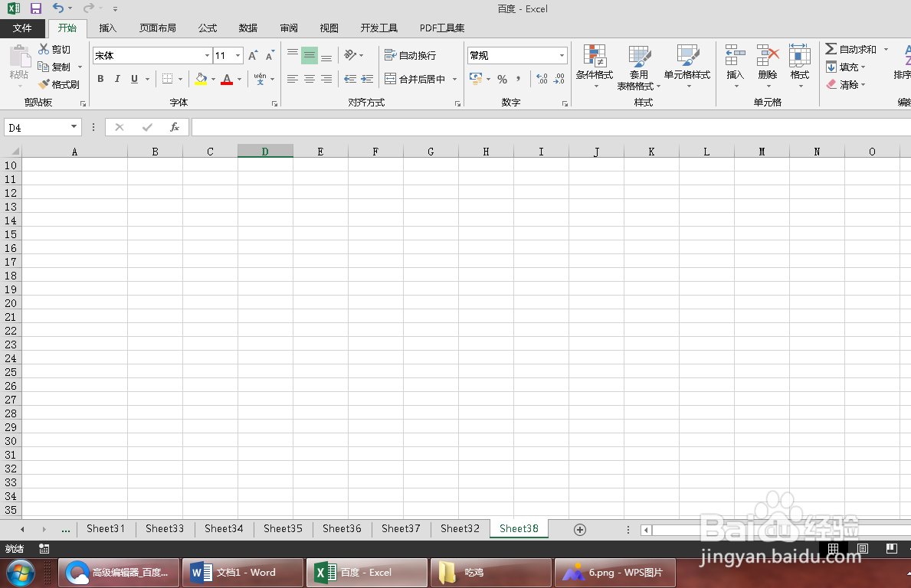Screen dimensions: 911x588
Task: Switch to the 数据 data tab
Action: (248, 28)
